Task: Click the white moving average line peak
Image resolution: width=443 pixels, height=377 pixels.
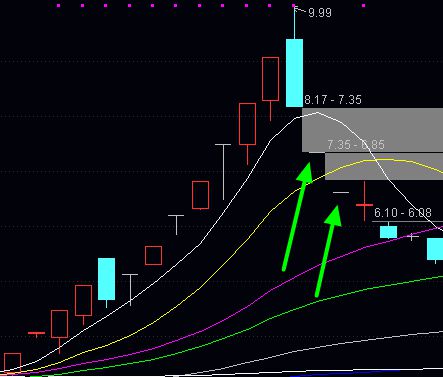Action: tap(317, 113)
